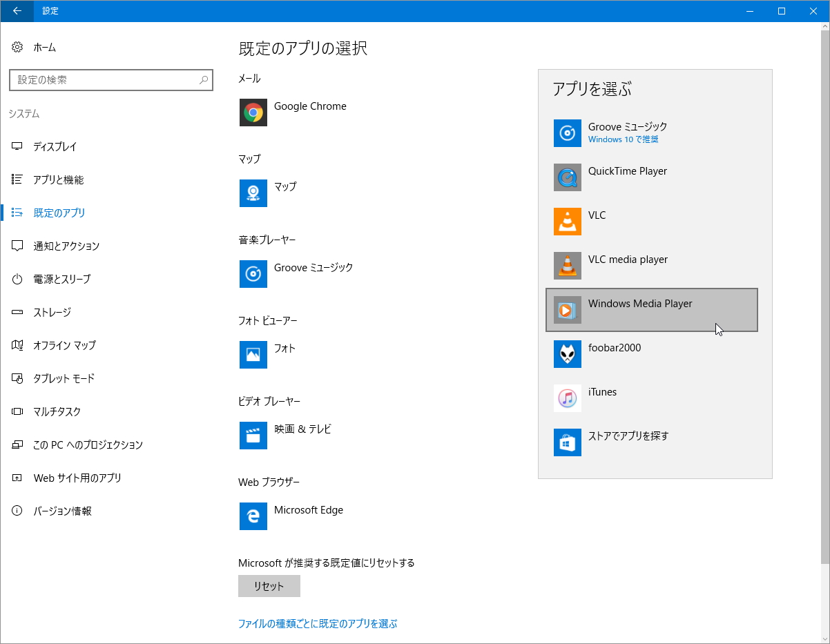830x644 pixels.
Task: Click the orange VLC store app icon
Action: (x=568, y=222)
